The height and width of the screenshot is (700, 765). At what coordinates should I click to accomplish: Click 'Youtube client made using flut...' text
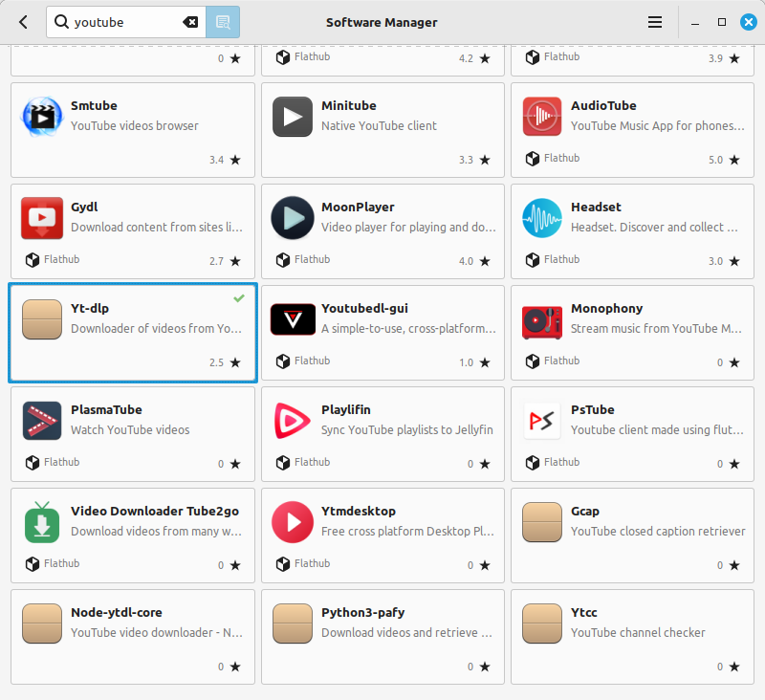pos(657,430)
